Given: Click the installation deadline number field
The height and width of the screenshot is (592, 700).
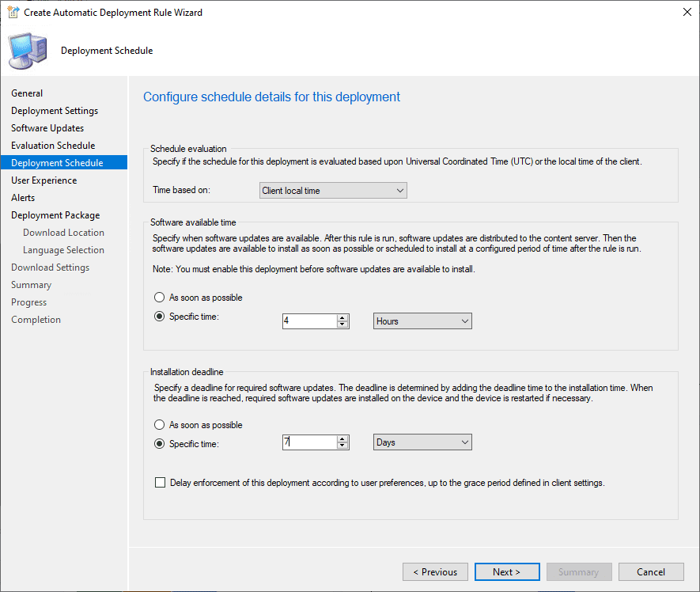Looking at the screenshot, I should [x=309, y=442].
